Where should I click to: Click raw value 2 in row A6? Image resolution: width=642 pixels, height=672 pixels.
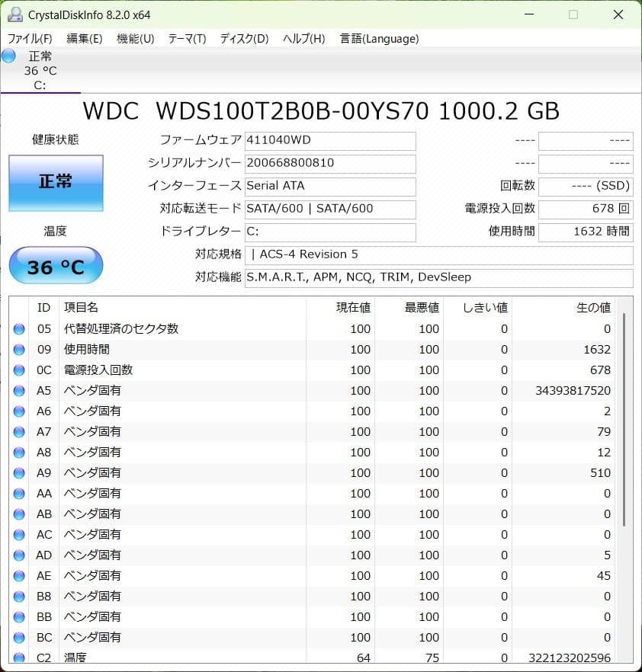coord(607,411)
